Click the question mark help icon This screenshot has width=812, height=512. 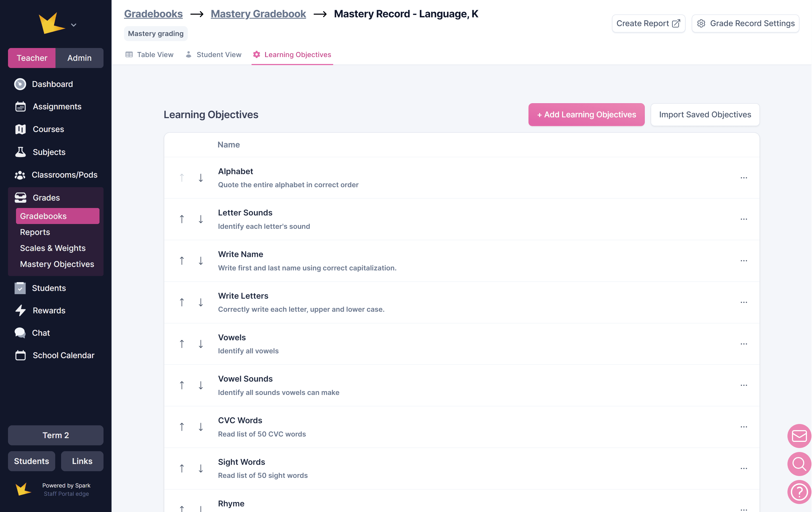point(799,492)
